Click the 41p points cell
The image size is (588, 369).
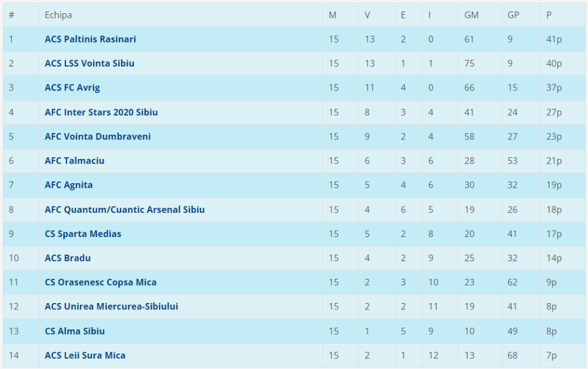554,40
